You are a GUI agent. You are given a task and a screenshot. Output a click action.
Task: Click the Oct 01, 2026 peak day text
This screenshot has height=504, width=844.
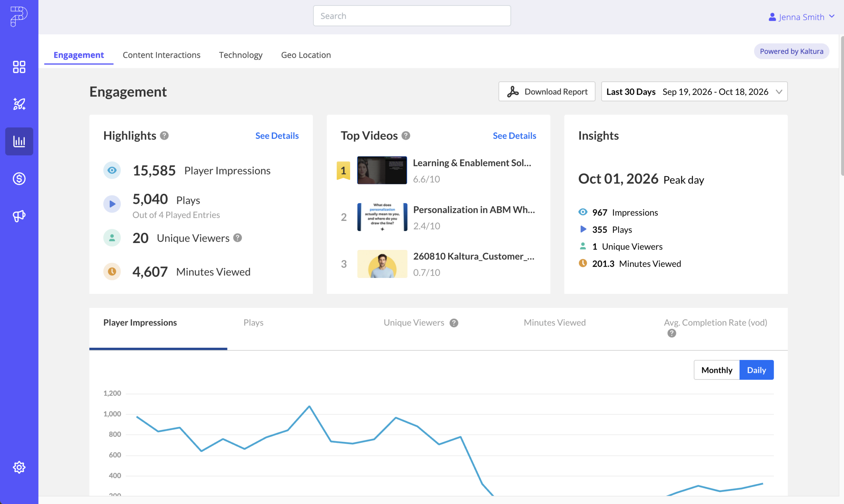[x=618, y=179]
